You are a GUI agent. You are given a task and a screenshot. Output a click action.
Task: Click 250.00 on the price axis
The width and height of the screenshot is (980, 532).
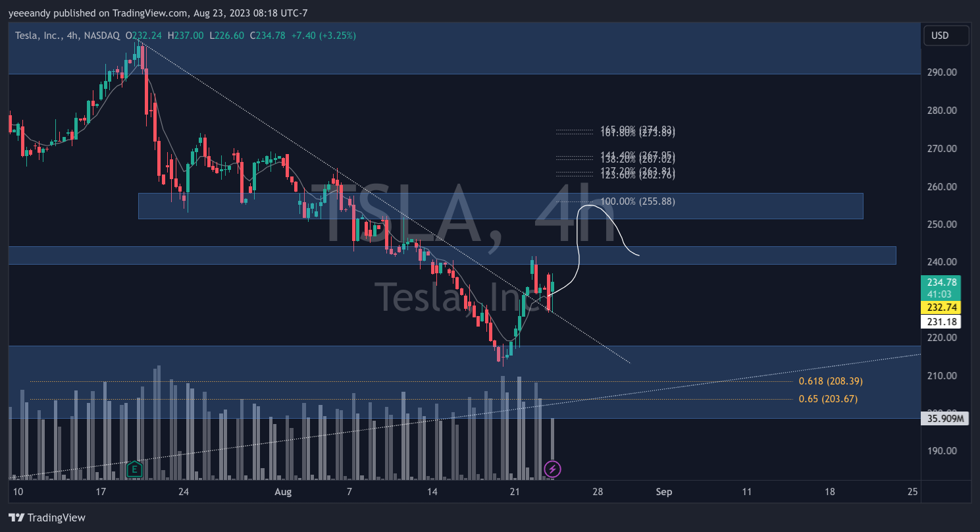(x=941, y=225)
